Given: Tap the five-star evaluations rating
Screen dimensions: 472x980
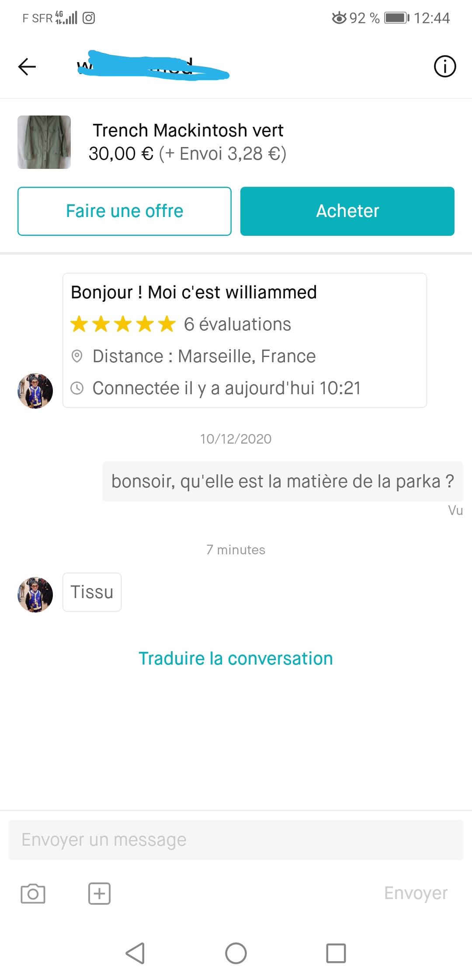Looking at the screenshot, I should [180, 324].
